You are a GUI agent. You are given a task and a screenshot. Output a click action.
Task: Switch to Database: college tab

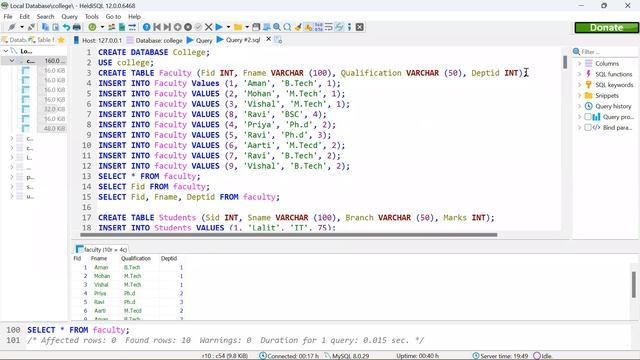pos(154,40)
